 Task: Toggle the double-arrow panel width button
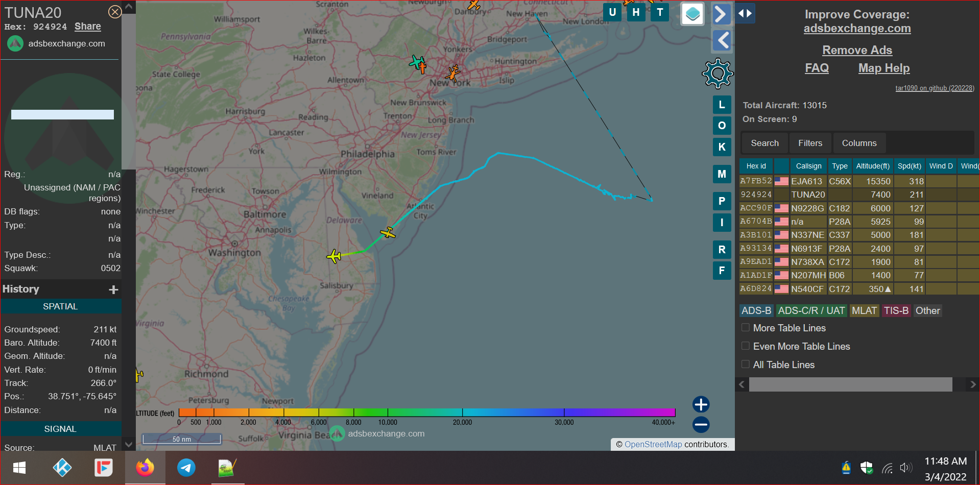click(x=745, y=13)
